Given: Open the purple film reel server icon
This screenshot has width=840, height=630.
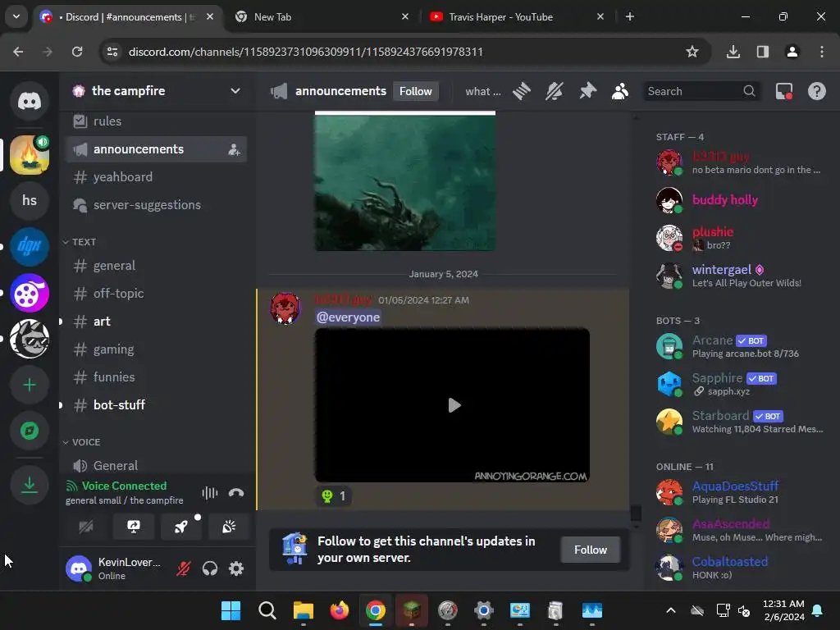Looking at the screenshot, I should tap(30, 293).
